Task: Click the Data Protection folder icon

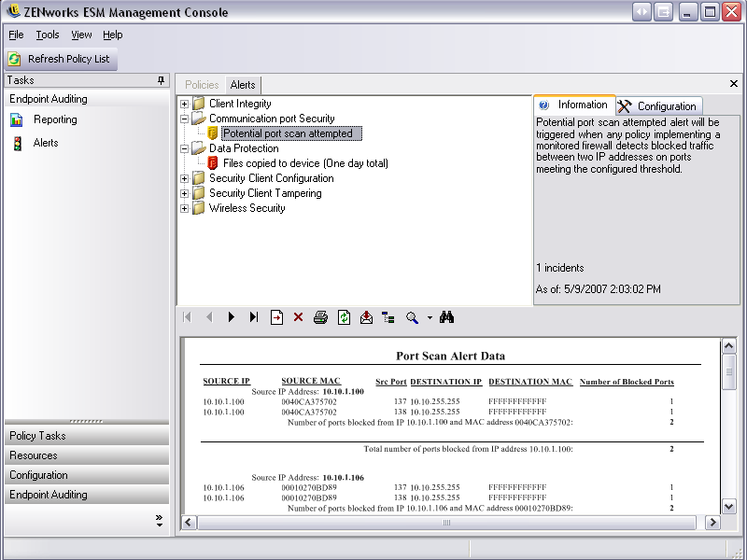Action: click(199, 148)
